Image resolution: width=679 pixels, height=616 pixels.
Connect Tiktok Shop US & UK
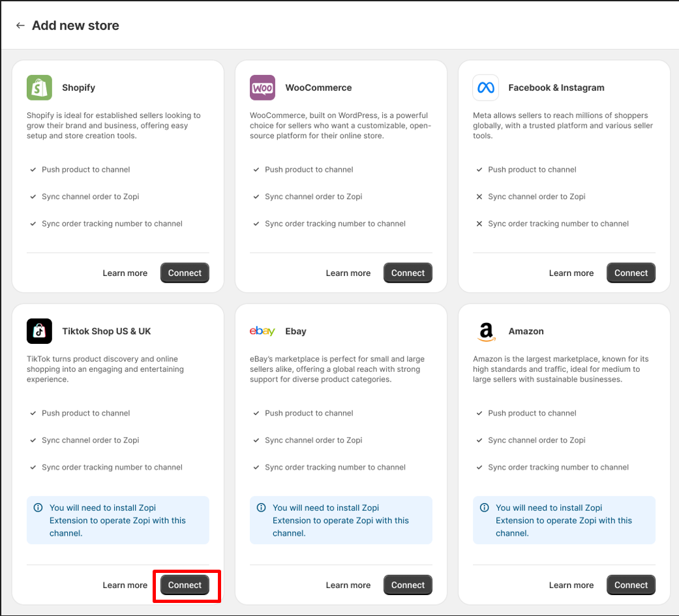click(185, 585)
